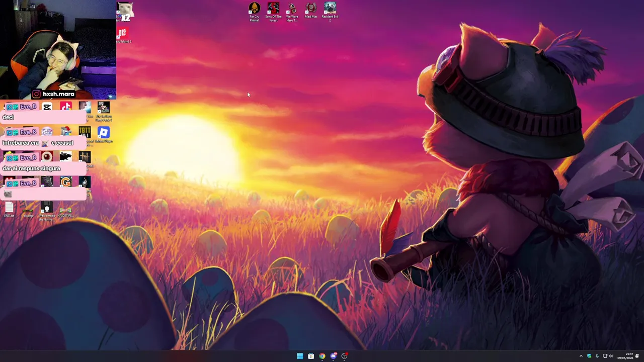Select the TikTok desktop icon

[x=66, y=107]
